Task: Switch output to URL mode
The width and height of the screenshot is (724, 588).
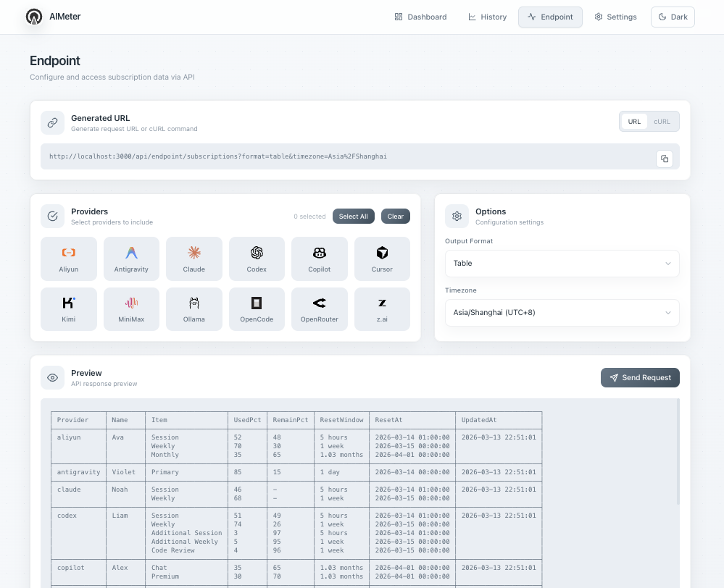Action: pyautogui.click(x=634, y=122)
